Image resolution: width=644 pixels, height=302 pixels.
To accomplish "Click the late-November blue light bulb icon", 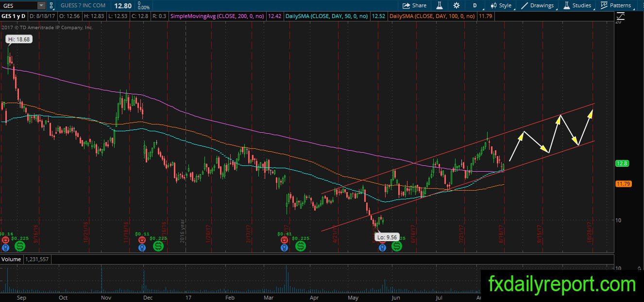I will tap(141, 247).
